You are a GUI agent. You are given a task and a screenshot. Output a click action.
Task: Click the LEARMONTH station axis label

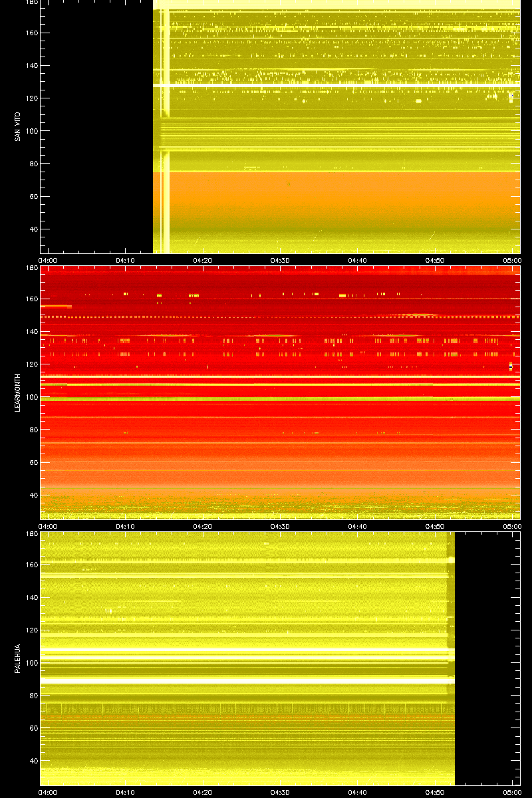17,392
